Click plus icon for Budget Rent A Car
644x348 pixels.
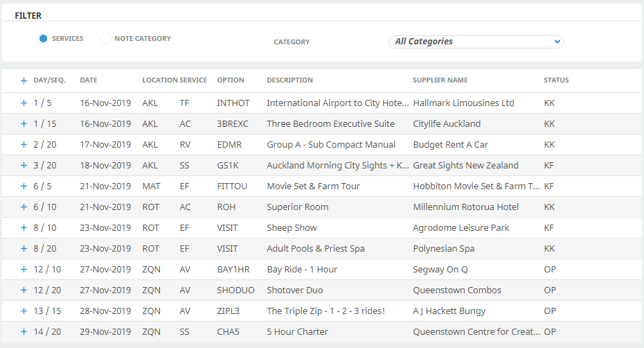[24, 145]
